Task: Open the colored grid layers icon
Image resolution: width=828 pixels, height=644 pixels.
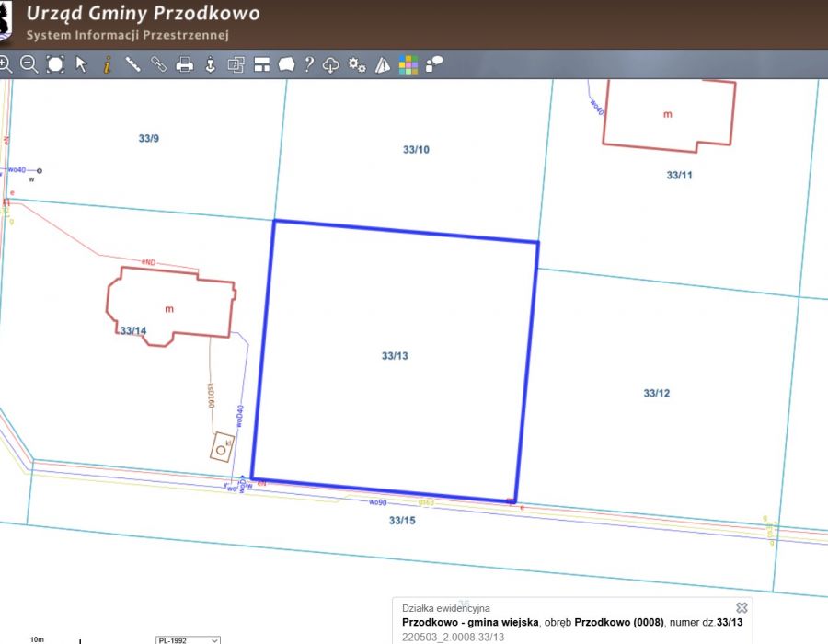Action: click(408, 64)
